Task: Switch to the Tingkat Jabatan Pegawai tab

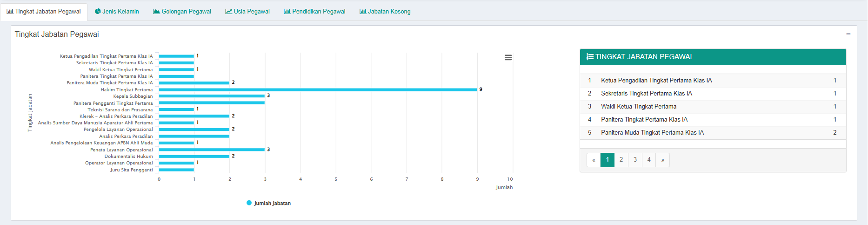Action: (x=44, y=12)
